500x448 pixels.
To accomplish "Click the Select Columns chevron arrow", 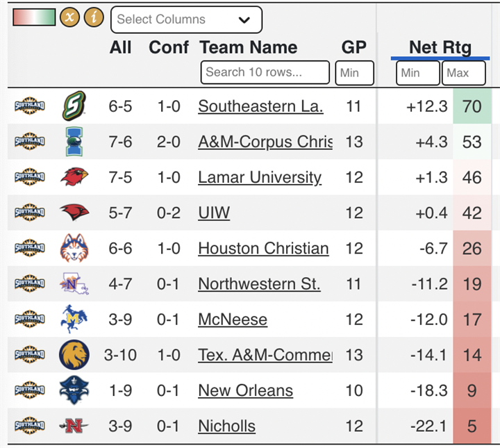I will click(x=244, y=19).
